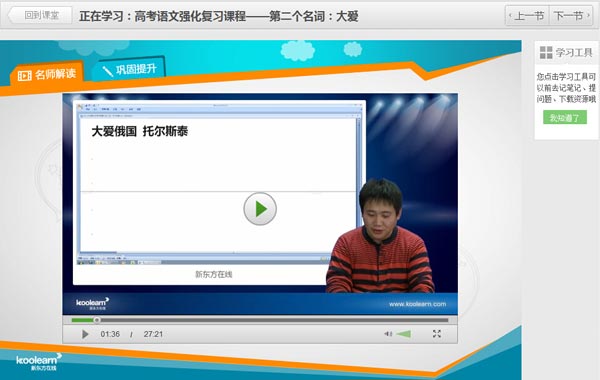Screen dimensions: 600x380
Task: Click the total duration 27:21 text
Action: click(153, 334)
